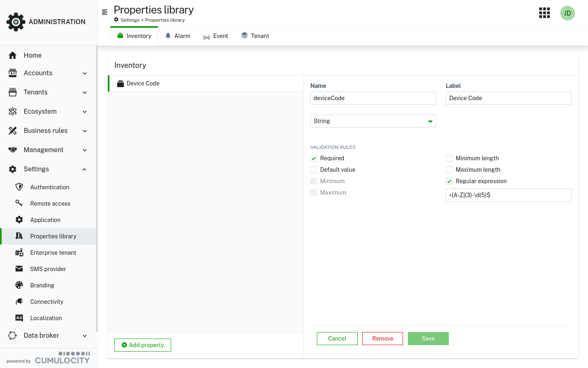Click the Add property button

143,345
